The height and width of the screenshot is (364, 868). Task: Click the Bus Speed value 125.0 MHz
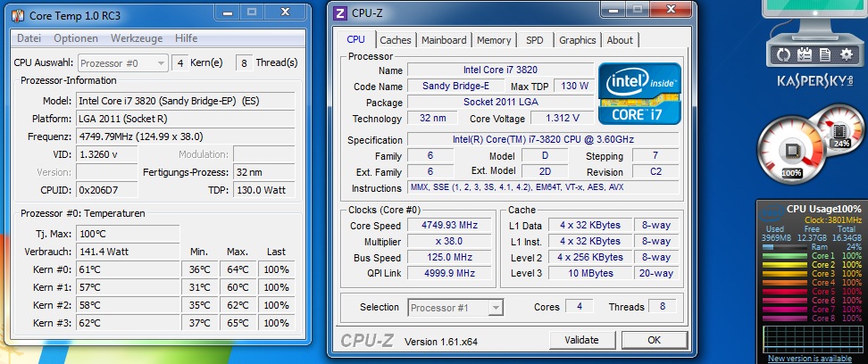[449, 257]
